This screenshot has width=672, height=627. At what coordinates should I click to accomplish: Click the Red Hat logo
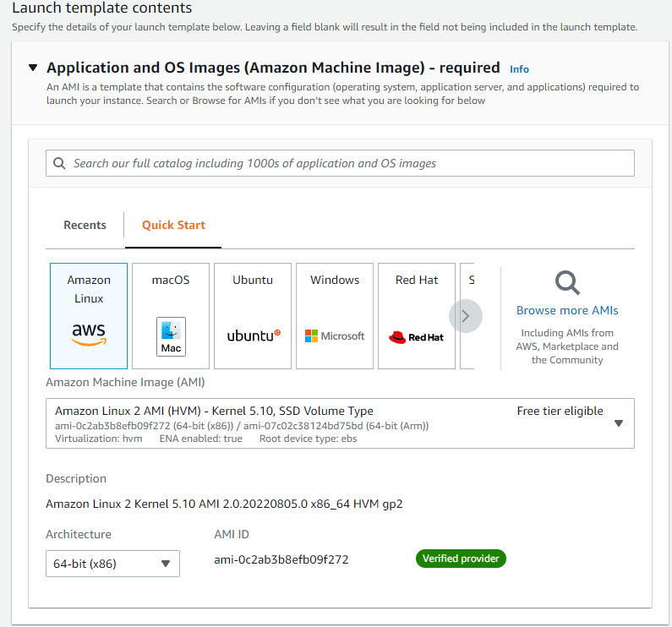click(x=416, y=337)
